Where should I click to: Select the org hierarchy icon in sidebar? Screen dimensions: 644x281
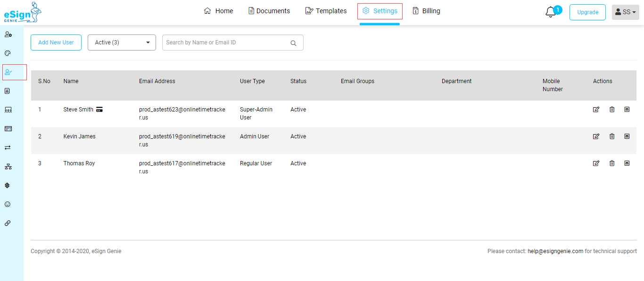pos(8,167)
